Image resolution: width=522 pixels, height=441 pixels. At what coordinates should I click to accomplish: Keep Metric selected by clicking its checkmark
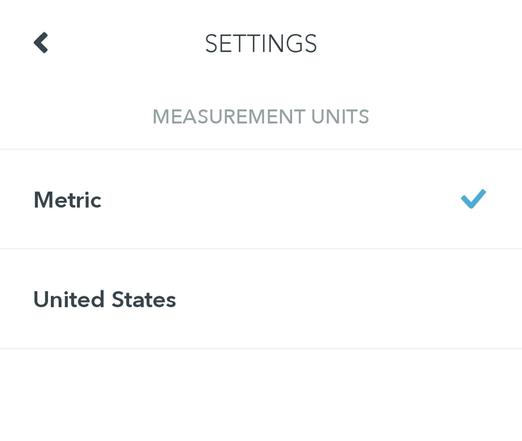click(473, 199)
